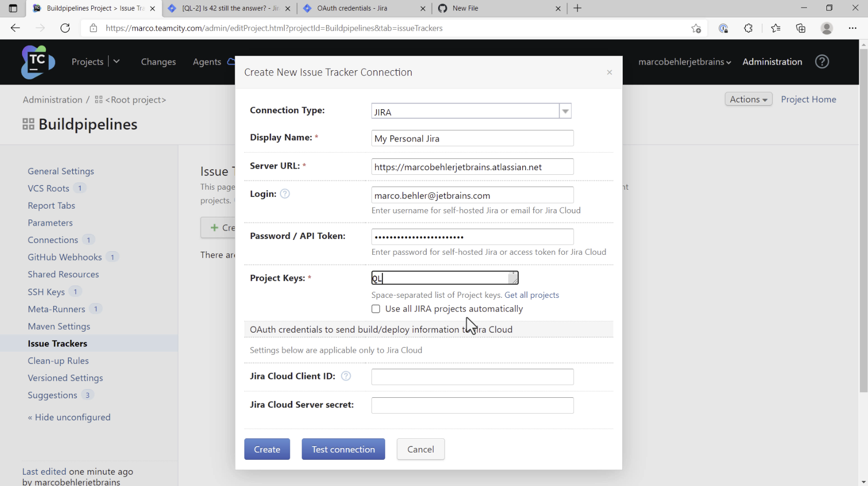This screenshot has height=486, width=868.
Task: Click the password protection shield icon in address bar
Action: (x=723, y=28)
